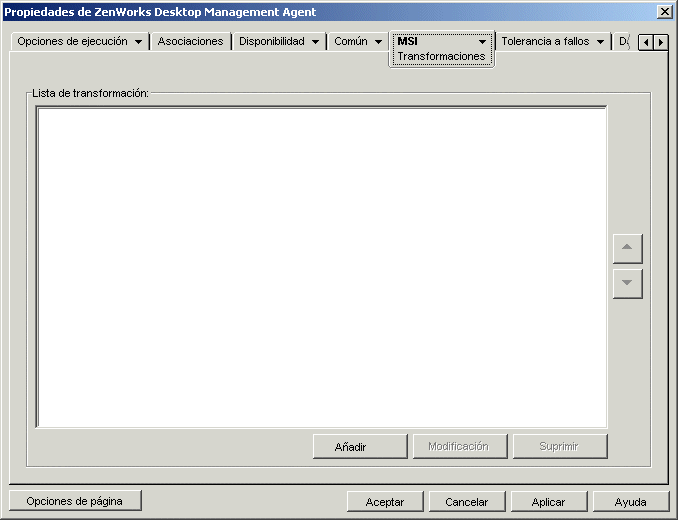Confirm with the Aceptar button

(x=385, y=501)
